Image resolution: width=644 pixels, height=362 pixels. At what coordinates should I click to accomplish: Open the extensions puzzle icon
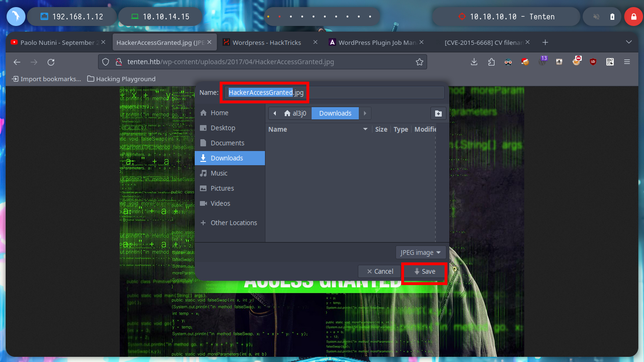coord(491,62)
